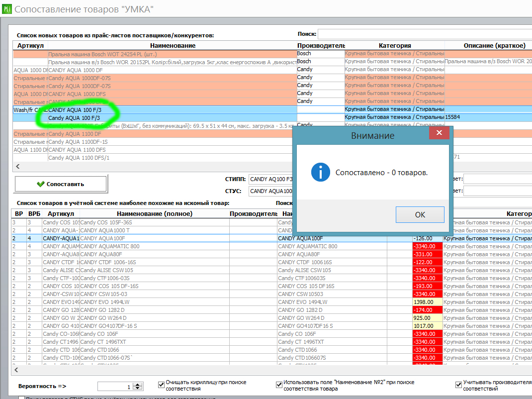This screenshot has height=399, width=532.
Task: Select lower row 'CANDY GO 1282 D' full name
Action: (154, 310)
